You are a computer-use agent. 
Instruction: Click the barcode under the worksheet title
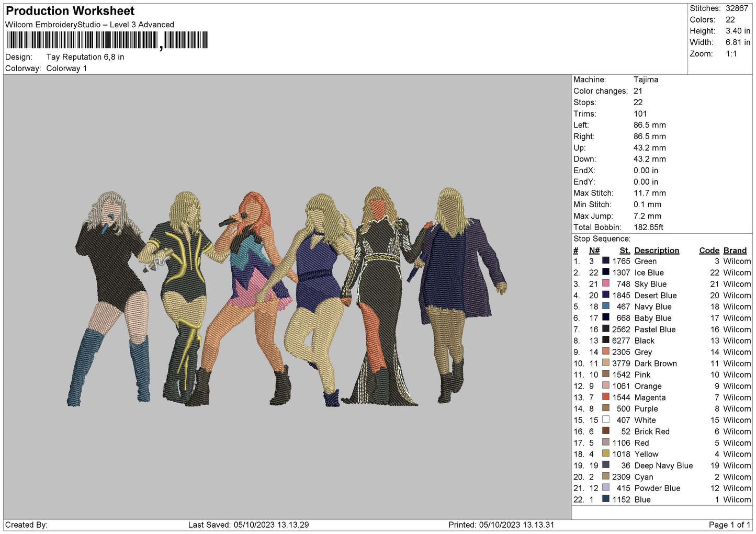pos(107,40)
